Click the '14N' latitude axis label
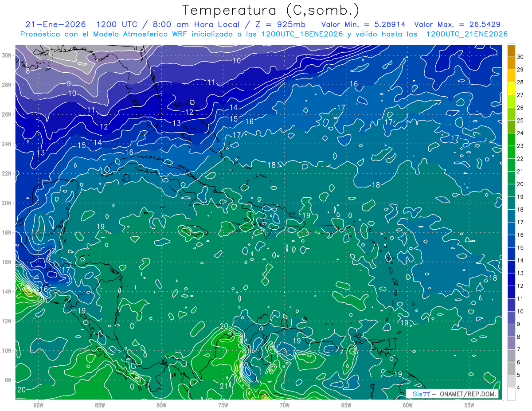 [x=7, y=291]
